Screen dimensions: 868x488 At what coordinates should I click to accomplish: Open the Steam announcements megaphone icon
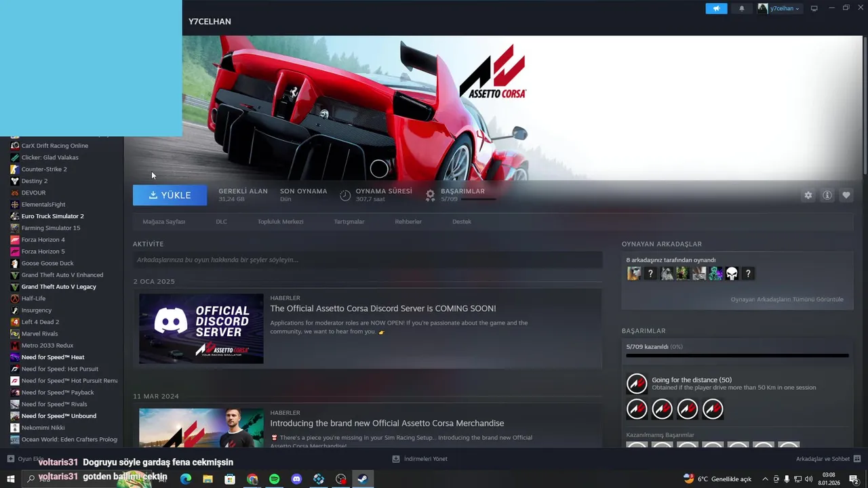pyautogui.click(x=716, y=9)
